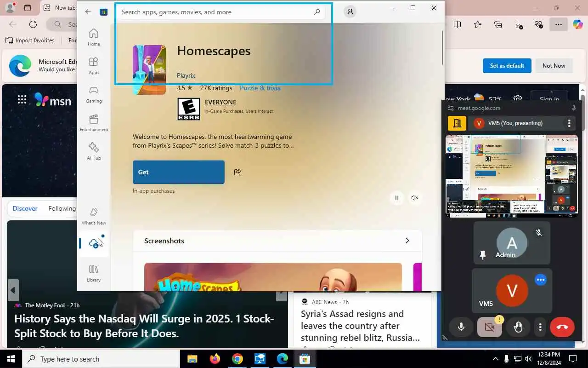Click in Store search box
588x368 pixels.
point(221,12)
